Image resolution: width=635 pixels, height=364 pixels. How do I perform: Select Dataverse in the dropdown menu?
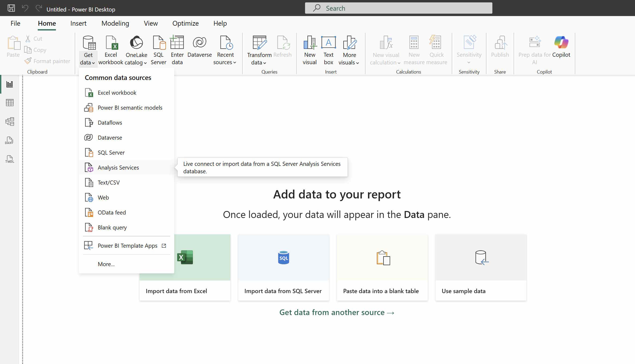tap(126, 138)
